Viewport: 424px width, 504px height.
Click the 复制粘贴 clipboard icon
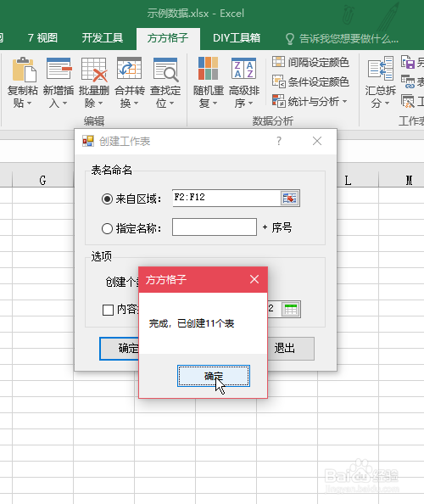24,69
